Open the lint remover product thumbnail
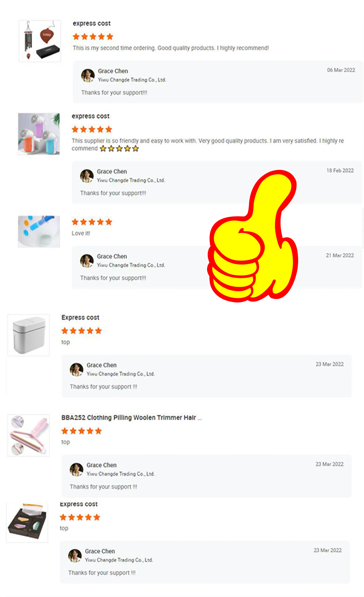Viewport: 364px width, 597px height. pyautogui.click(x=39, y=134)
